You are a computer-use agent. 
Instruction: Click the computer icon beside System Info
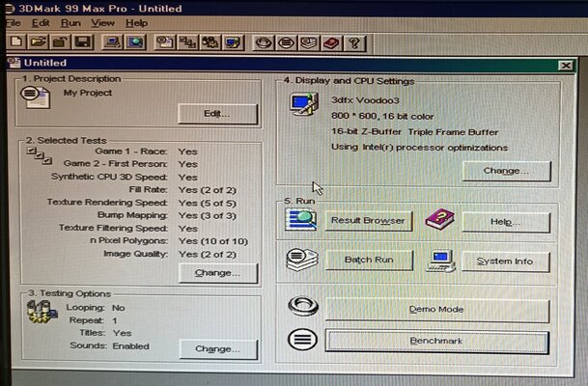[x=442, y=261]
